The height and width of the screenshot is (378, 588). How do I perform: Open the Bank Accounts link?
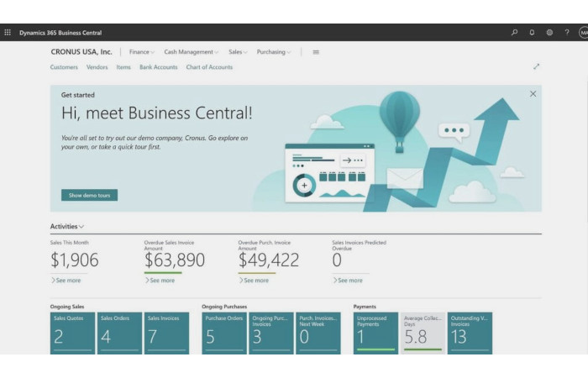[159, 67]
